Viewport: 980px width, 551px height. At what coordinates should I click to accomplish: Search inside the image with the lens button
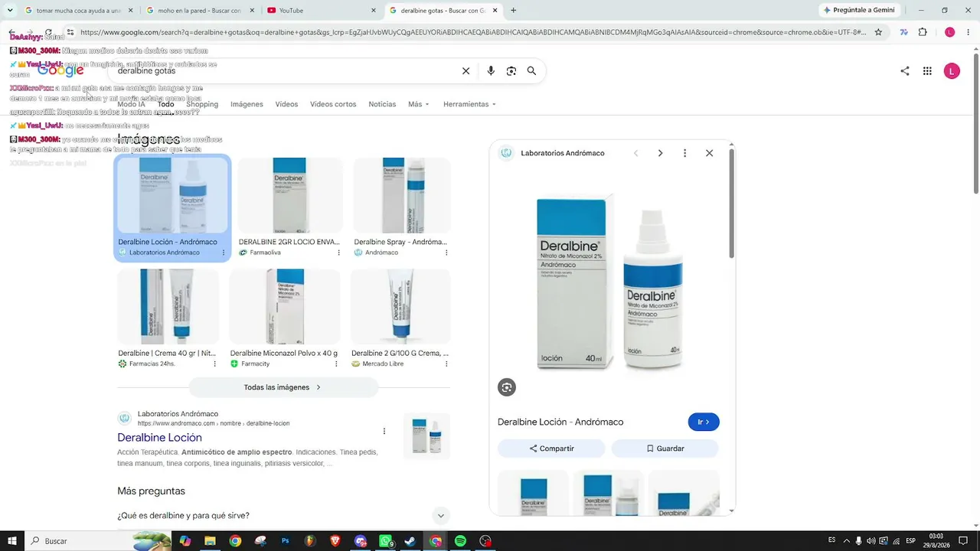[507, 387]
